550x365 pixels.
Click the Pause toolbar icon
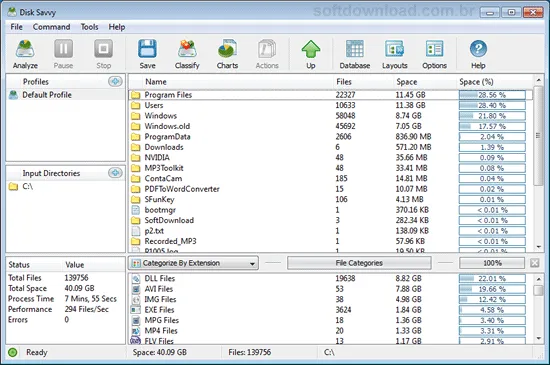63,49
